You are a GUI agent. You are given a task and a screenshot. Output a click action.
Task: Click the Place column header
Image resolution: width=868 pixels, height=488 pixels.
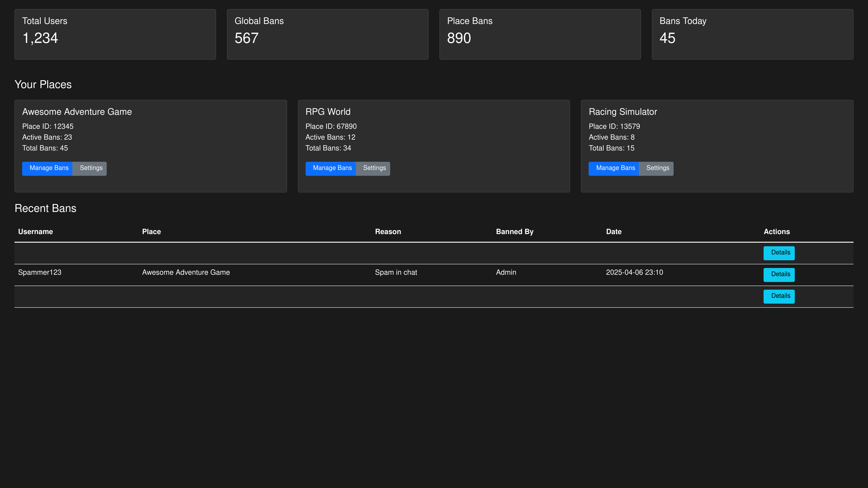[151, 232]
